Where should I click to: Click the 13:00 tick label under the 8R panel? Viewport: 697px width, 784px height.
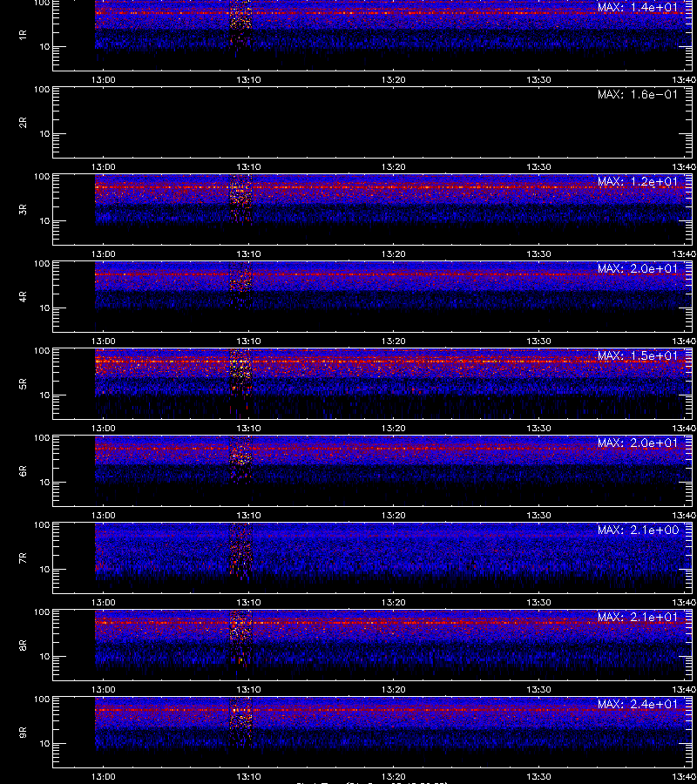click(x=104, y=690)
